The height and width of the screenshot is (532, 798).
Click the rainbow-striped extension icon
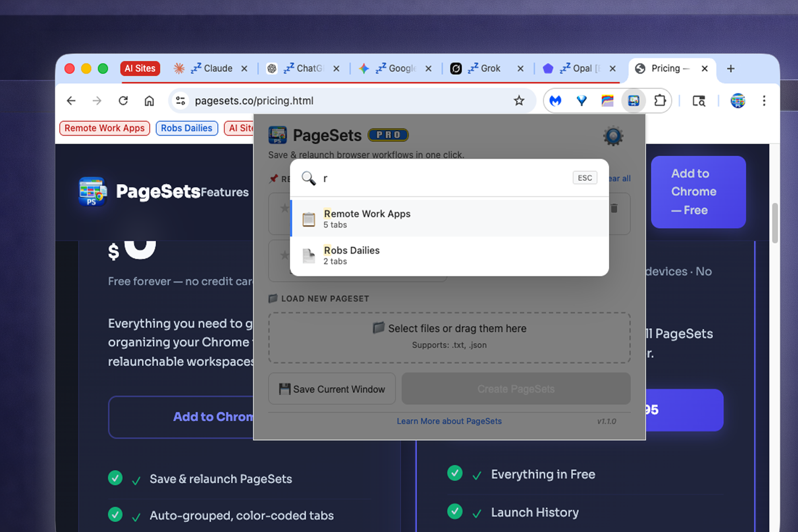(607, 101)
